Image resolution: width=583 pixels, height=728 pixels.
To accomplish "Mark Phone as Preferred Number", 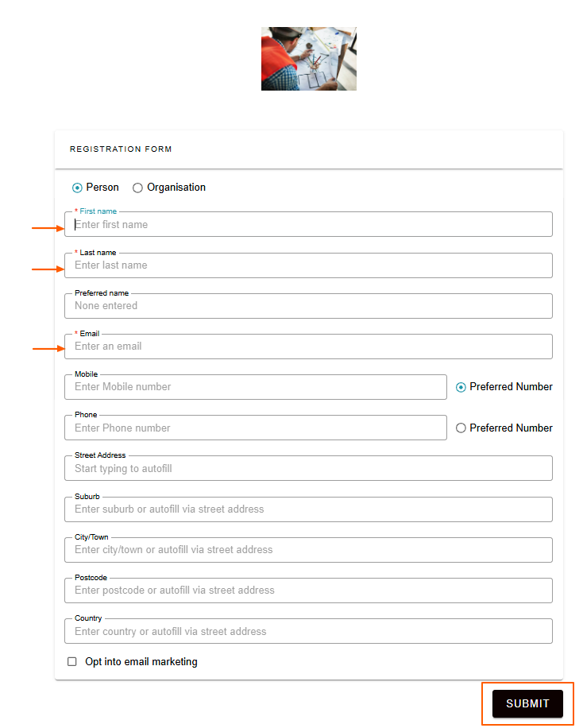I will click(x=461, y=428).
